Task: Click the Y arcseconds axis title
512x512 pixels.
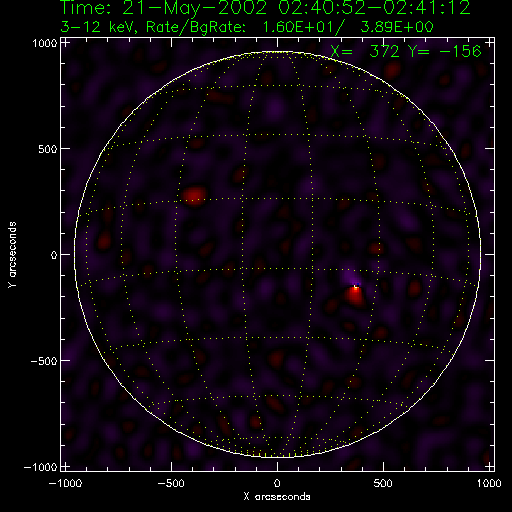Action: (x=12, y=255)
